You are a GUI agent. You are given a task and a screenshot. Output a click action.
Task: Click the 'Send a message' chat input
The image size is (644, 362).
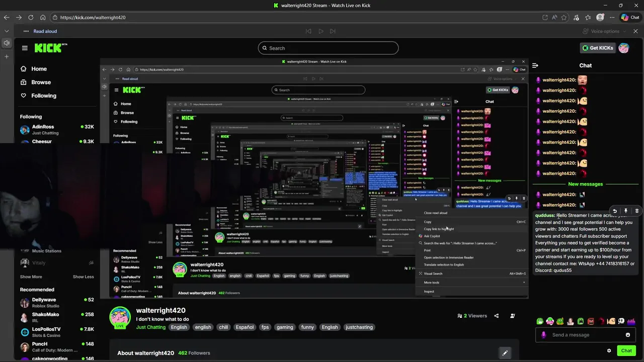pos(586,335)
